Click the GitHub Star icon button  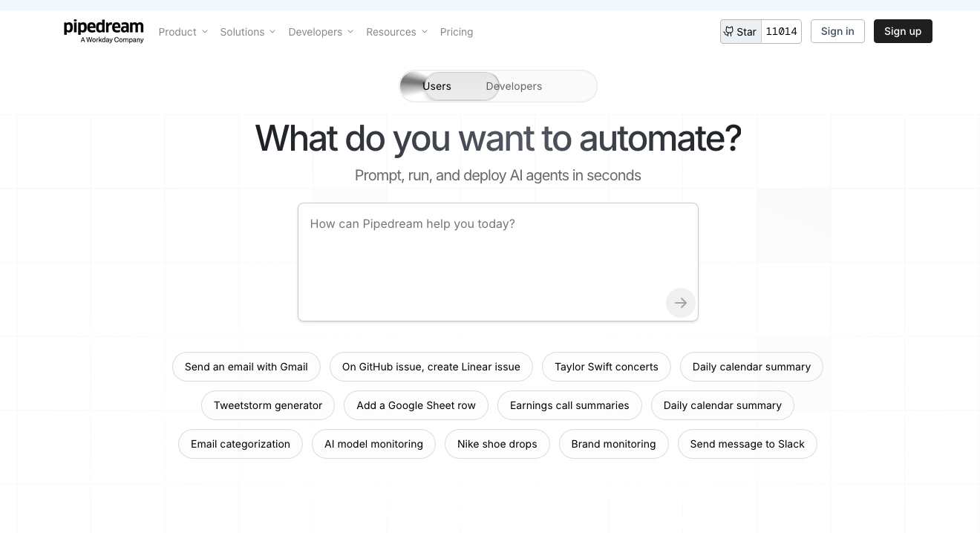741,32
